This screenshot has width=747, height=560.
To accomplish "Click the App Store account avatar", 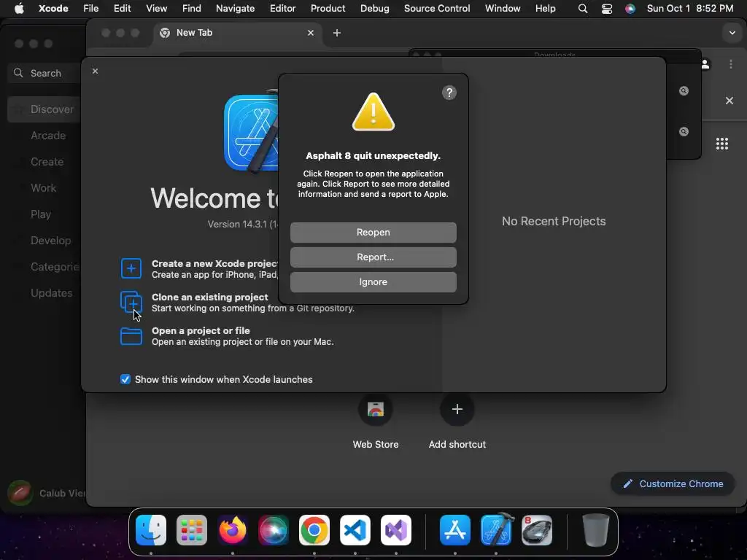I will pyautogui.click(x=20, y=493).
